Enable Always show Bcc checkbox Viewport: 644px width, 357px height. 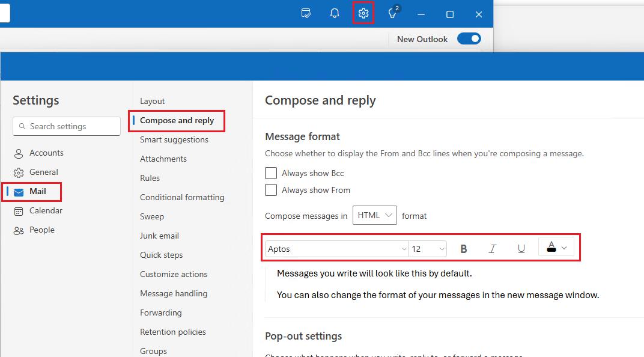tap(271, 173)
